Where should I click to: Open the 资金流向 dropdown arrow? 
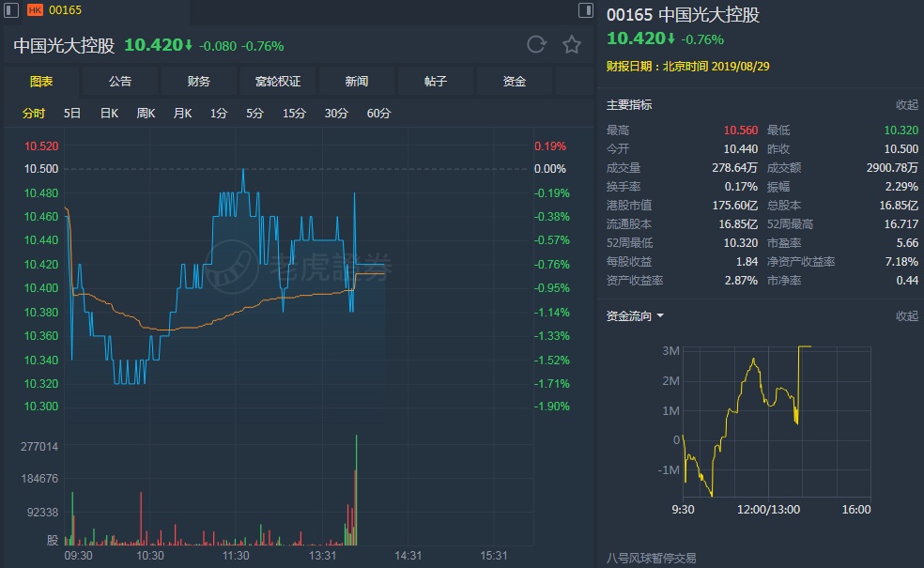pyautogui.click(x=660, y=316)
